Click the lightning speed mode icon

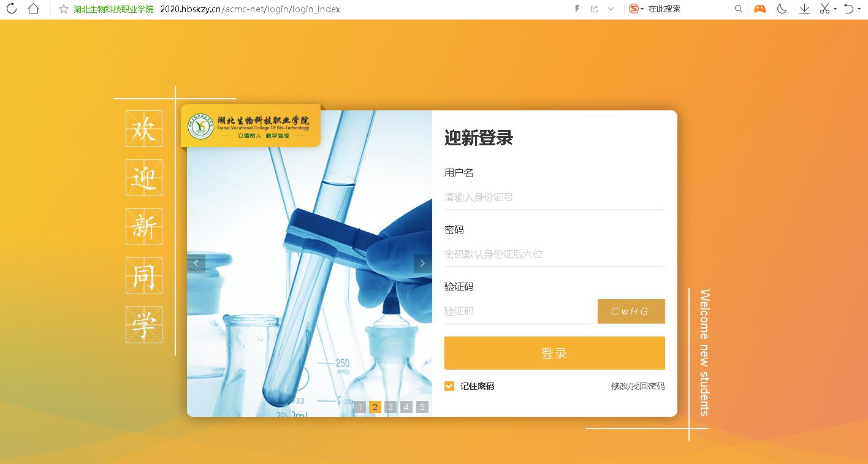point(576,9)
